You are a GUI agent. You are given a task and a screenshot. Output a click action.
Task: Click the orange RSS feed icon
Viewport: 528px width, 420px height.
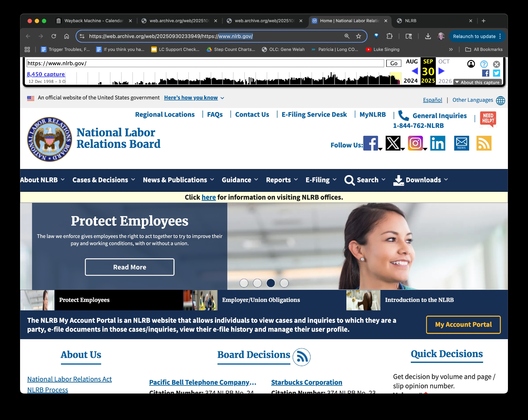tap(484, 143)
